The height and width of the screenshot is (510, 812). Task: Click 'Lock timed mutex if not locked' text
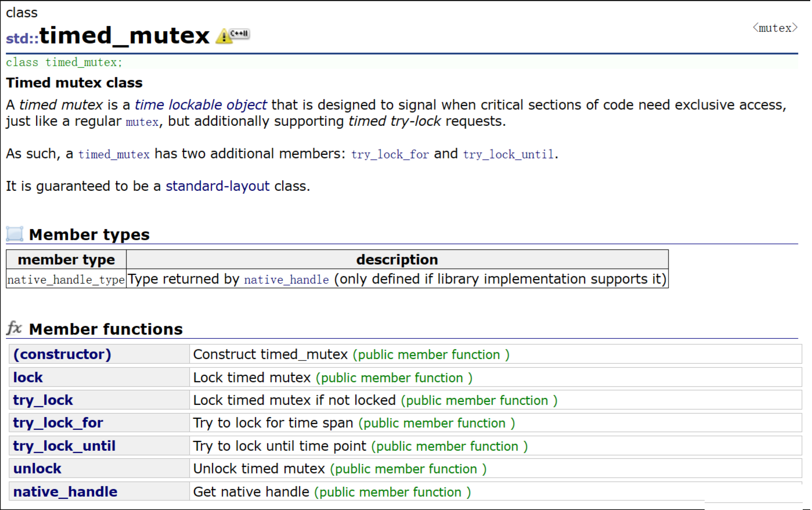click(294, 400)
